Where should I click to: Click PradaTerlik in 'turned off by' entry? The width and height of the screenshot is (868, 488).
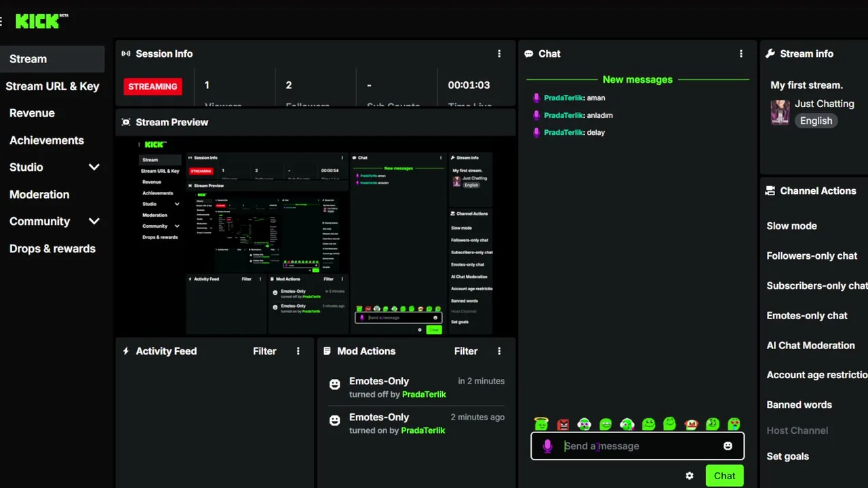coord(424,394)
